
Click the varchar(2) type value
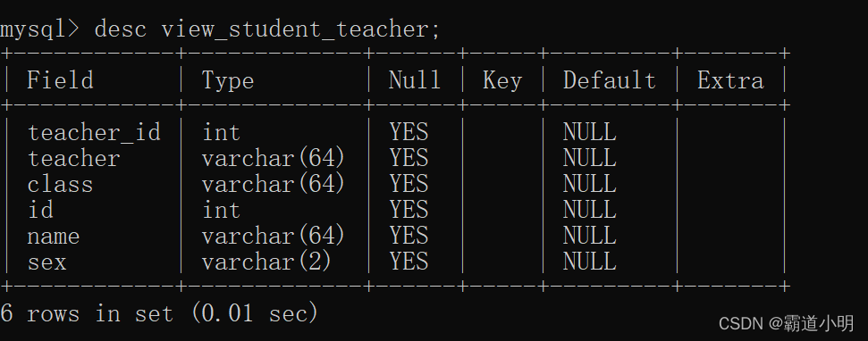point(266,262)
